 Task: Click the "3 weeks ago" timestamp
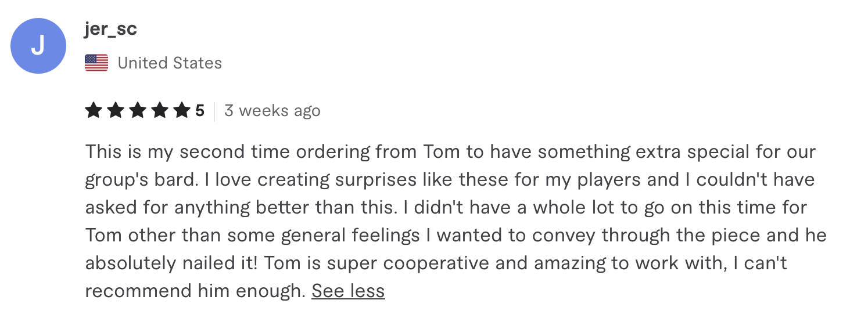[x=272, y=110]
